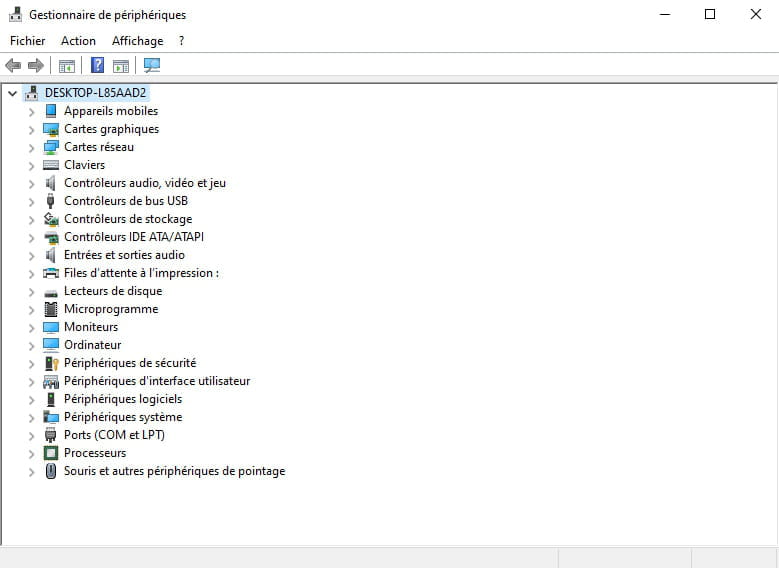Select the Ordinateur label
This screenshot has height=568, width=779.
(92, 345)
